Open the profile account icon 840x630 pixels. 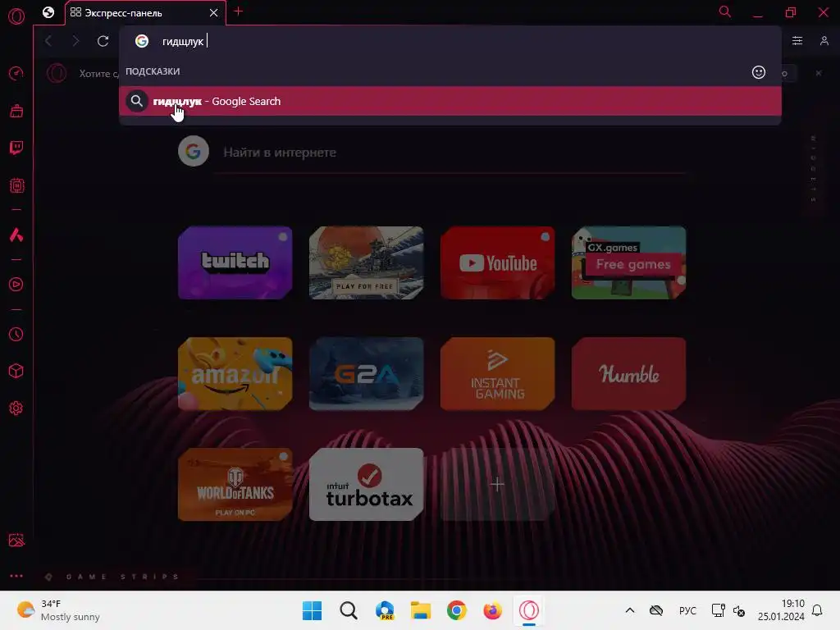pos(824,41)
